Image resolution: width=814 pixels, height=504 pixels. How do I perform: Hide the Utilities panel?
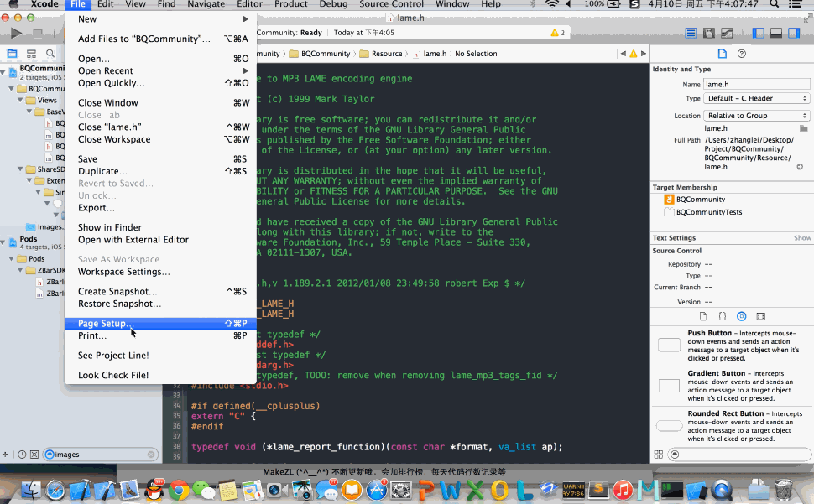click(794, 32)
